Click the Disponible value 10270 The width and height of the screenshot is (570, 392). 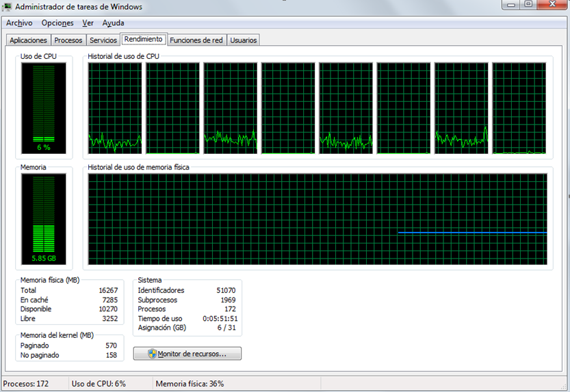(108, 309)
